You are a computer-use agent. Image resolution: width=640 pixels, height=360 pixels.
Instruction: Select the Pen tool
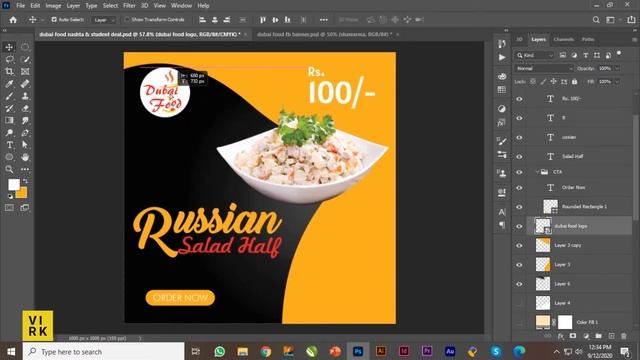(25, 133)
